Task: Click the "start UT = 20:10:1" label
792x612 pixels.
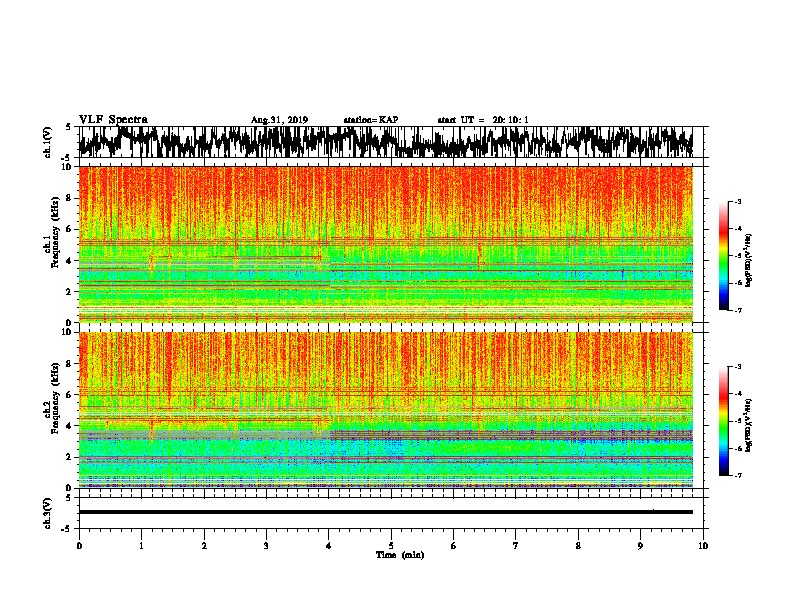Action: coord(483,120)
